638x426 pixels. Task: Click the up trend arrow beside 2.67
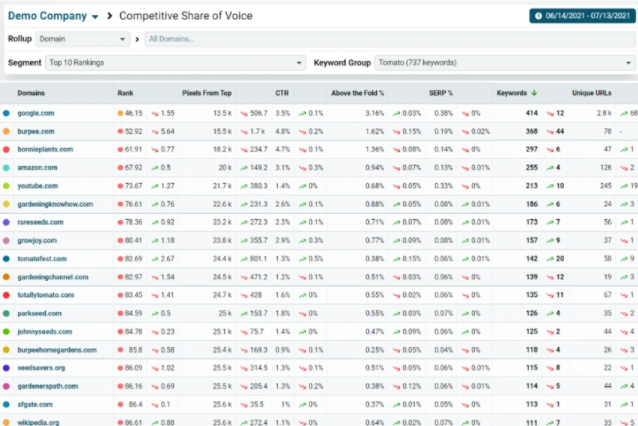[x=155, y=259]
